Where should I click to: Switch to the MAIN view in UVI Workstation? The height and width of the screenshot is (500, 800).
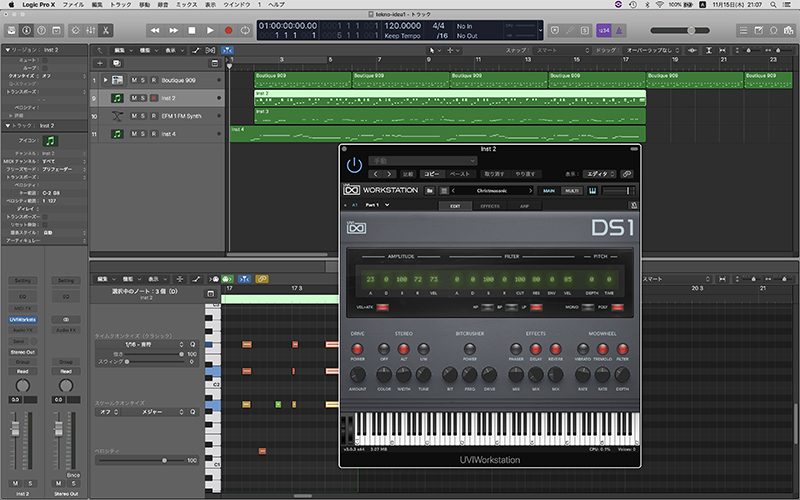click(549, 191)
